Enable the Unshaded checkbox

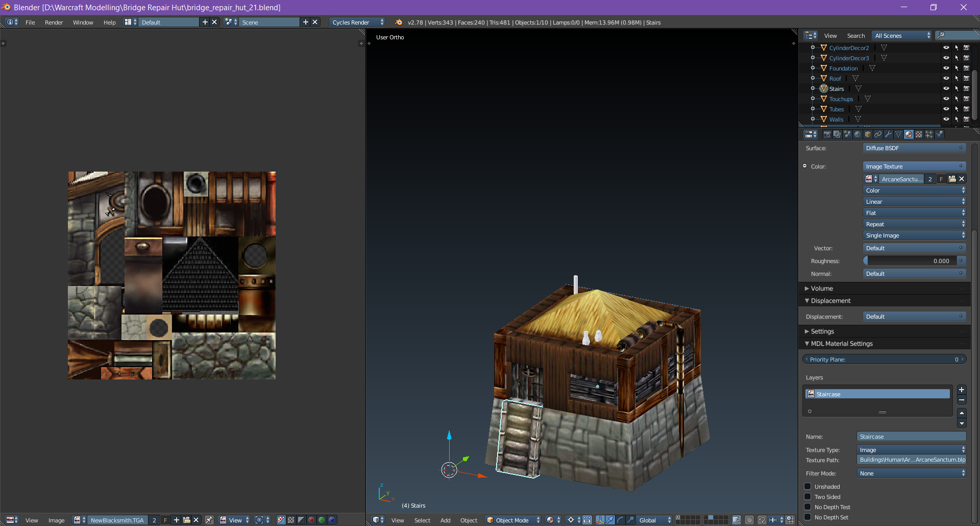tap(807, 486)
